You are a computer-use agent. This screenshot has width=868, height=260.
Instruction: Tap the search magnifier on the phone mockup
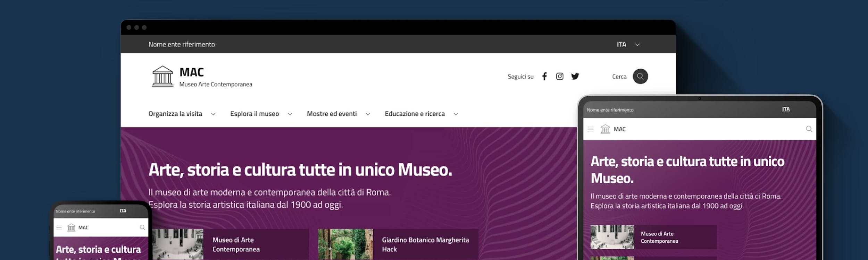pos(142,227)
